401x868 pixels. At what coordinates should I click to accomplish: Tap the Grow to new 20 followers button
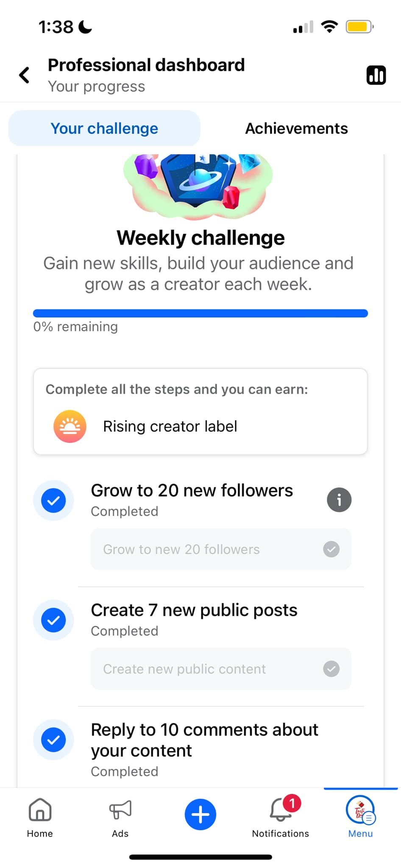tap(221, 549)
